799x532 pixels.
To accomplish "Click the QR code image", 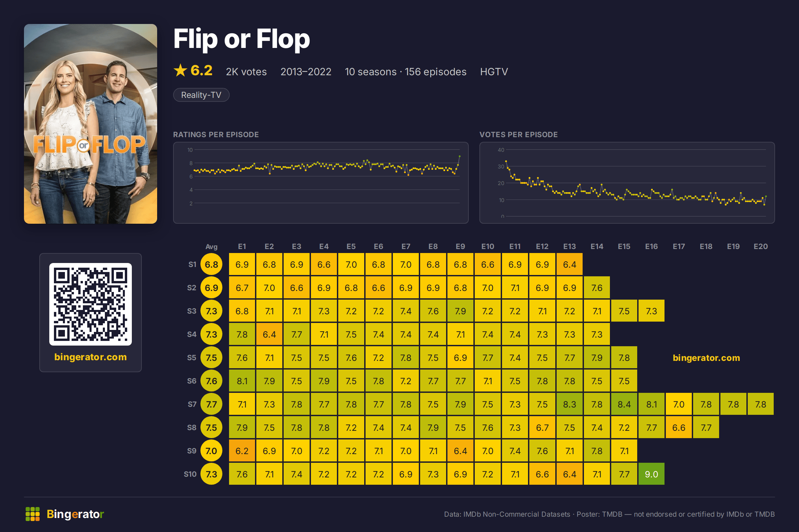I will (x=90, y=304).
